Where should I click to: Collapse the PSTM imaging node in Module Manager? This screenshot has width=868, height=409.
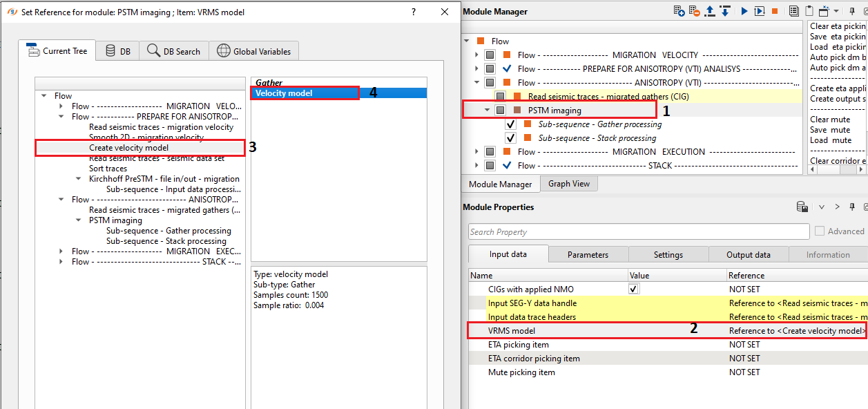[487, 111]
